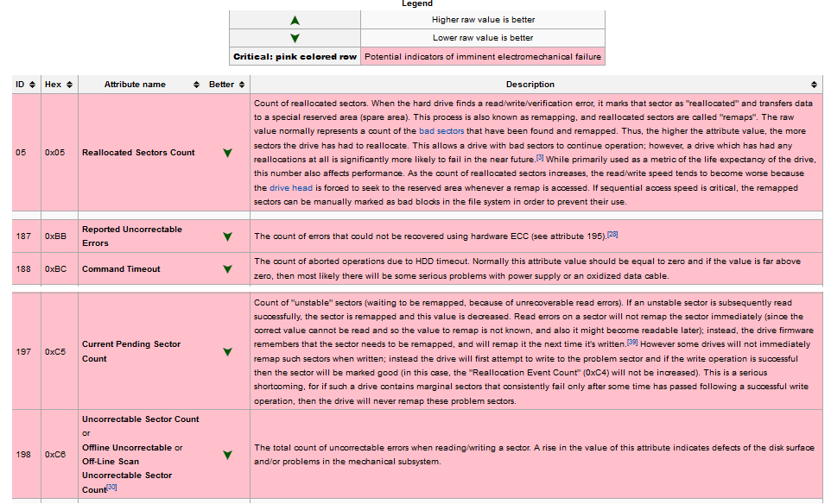Select 'Reported Uncorrectable Errors' attribute name
This screenshot has width=831, height=504.
coord(132,236)
